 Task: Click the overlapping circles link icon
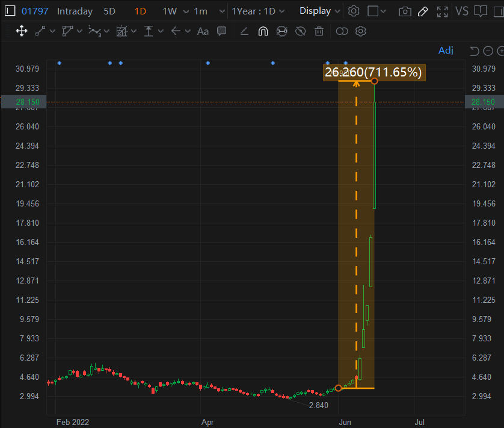click(x=342, y=31)
